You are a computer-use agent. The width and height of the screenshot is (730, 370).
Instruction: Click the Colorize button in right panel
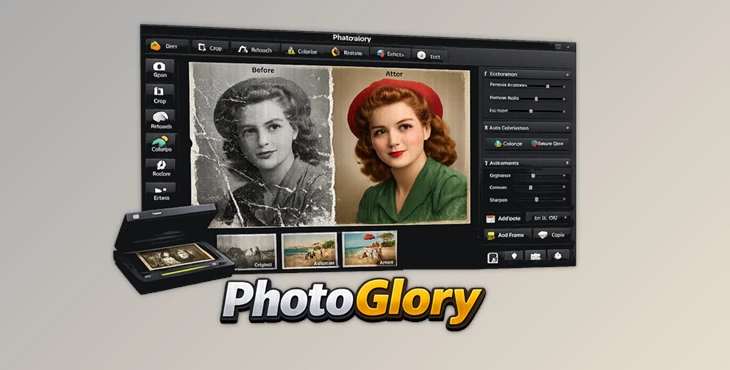[x=507, y=144]
